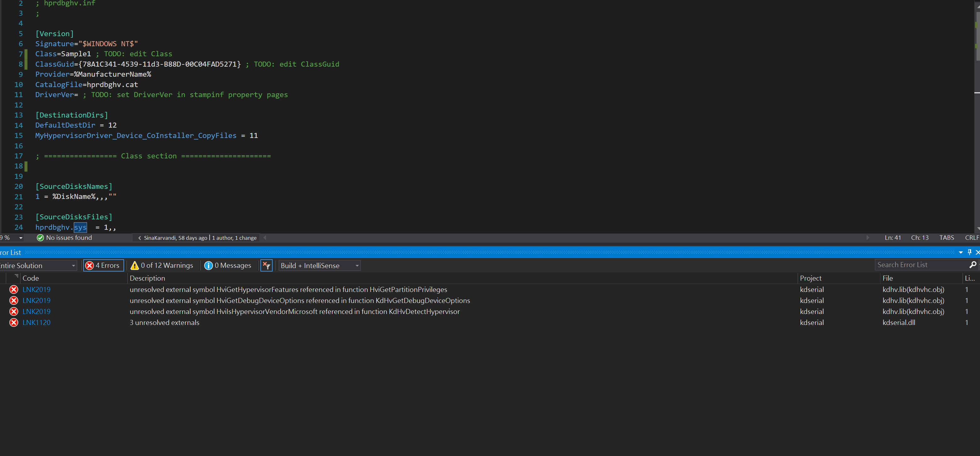Click the Code column header

(x=31, y=278)
